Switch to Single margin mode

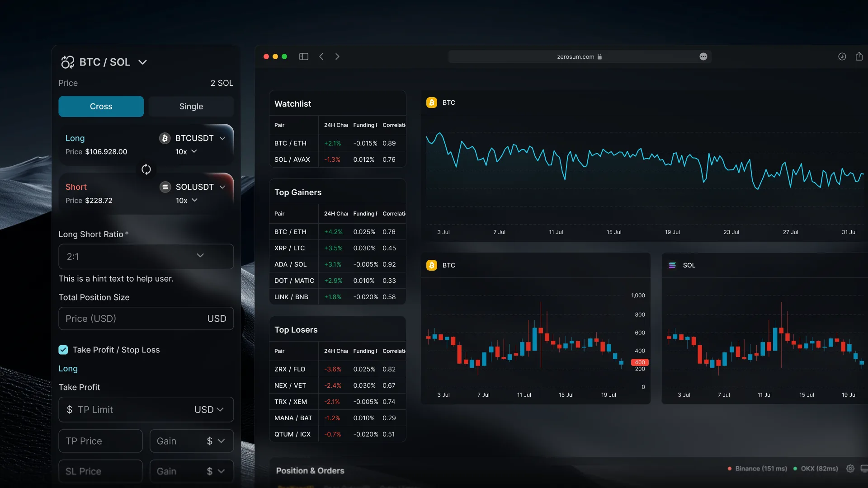pos(191,106)
